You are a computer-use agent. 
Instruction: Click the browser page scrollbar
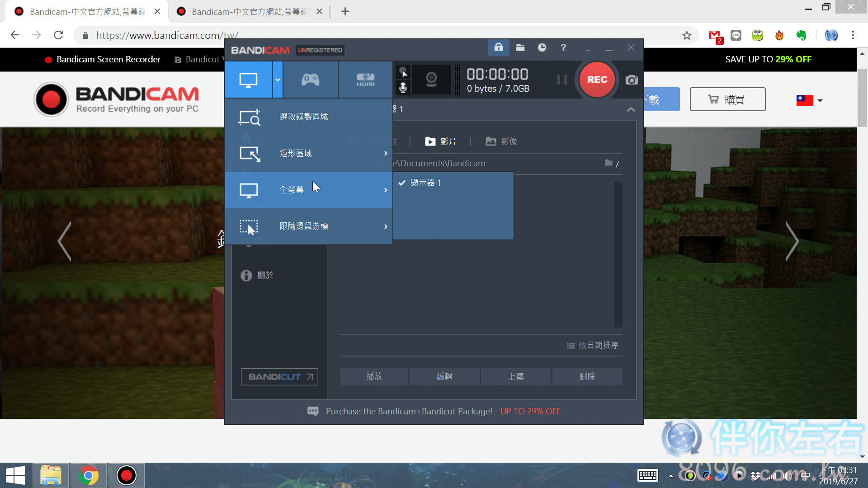tap(862, 98)
